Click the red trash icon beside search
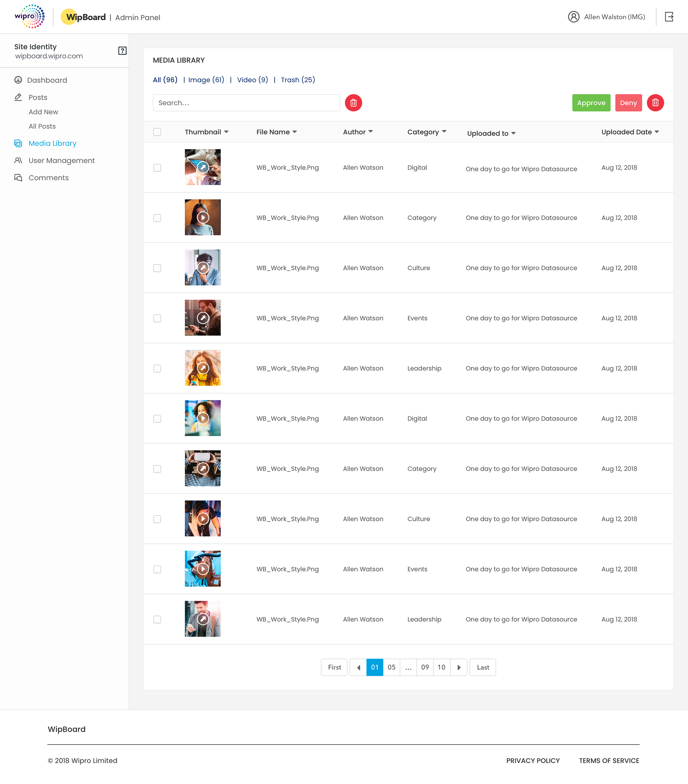 [x=353, y=103]
